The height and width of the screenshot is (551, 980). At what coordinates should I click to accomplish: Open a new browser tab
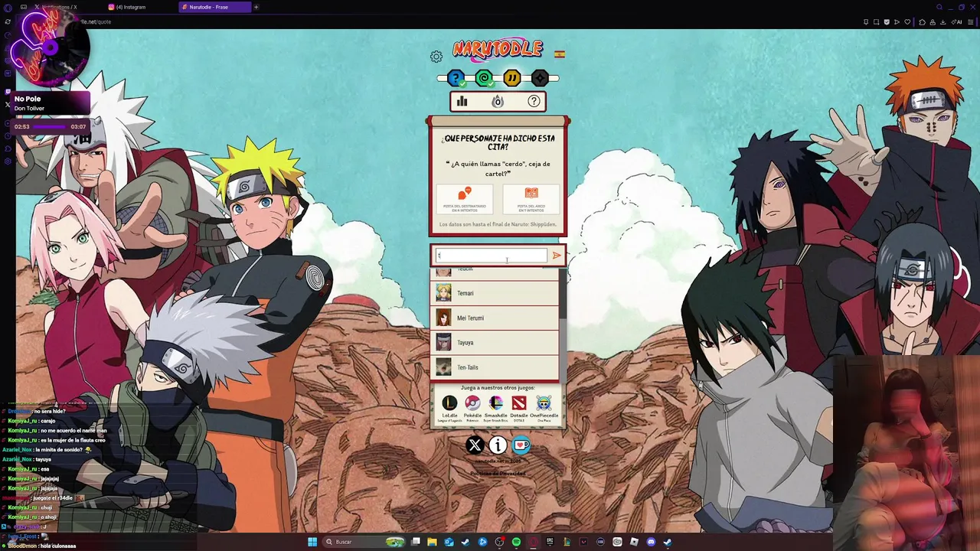coord(256,7)
